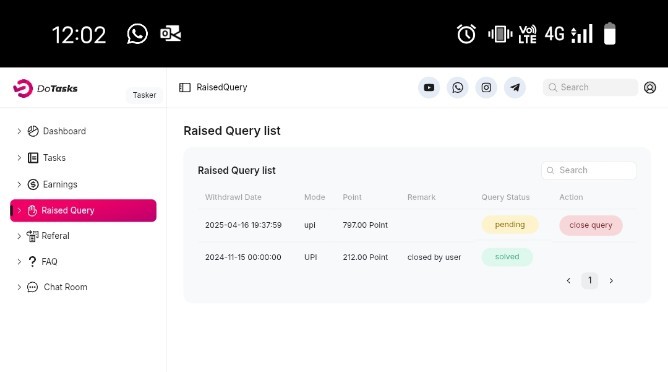Click the Tasks list icon
The width and height of the screenshot is (668, 372).
(x=33, y=158)
